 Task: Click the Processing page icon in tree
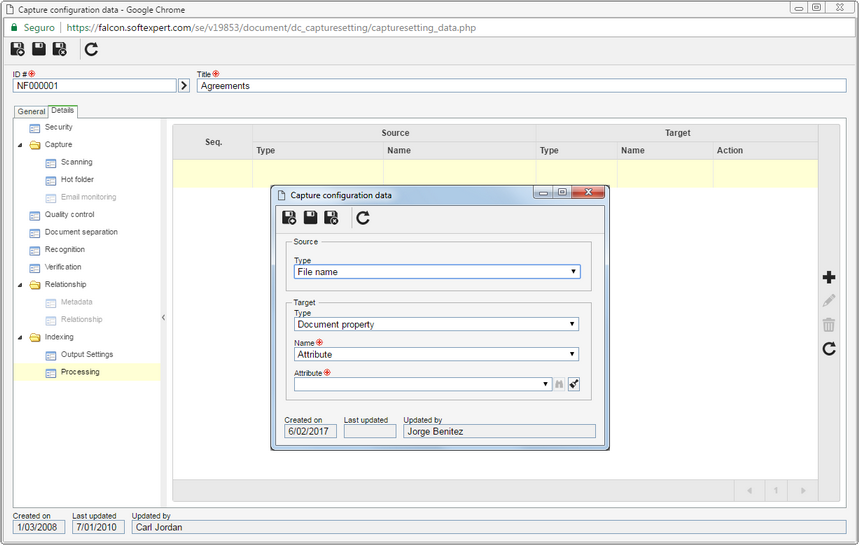point(50,373)
